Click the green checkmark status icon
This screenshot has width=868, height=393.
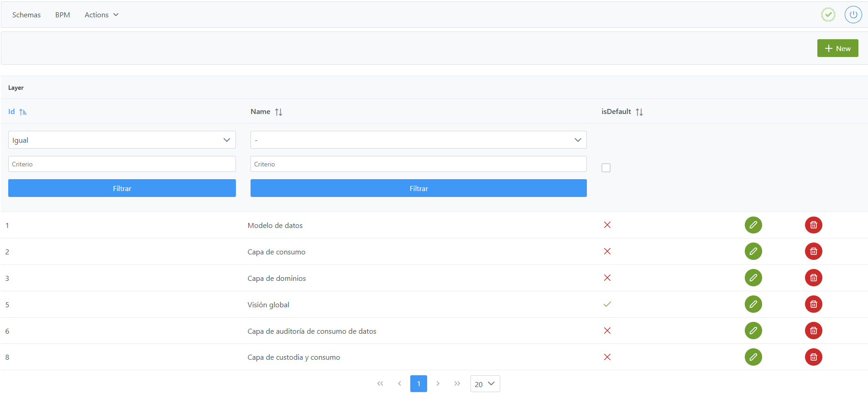click(x=828, y=15)
